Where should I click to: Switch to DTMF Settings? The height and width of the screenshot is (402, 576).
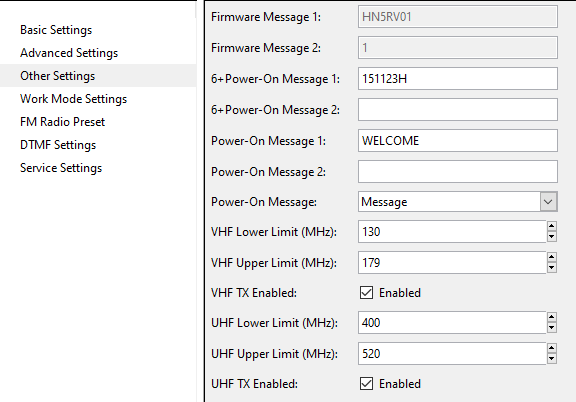[x=58, y=145]
